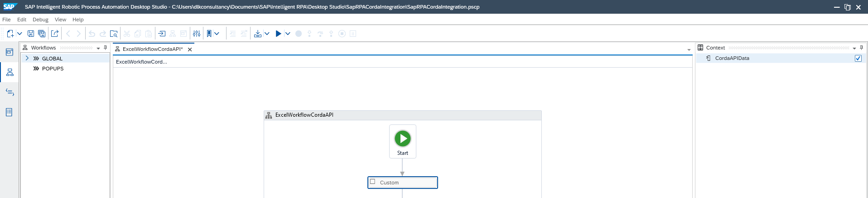Click the SAP logo in title bar
The image size is (868, 198).
pos(9,6)
